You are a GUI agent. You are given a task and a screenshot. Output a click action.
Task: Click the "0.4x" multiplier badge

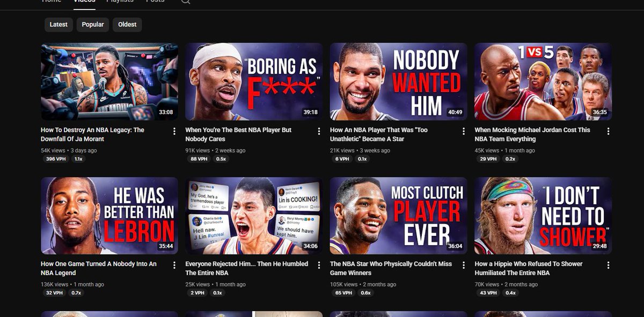click(510, 293)
